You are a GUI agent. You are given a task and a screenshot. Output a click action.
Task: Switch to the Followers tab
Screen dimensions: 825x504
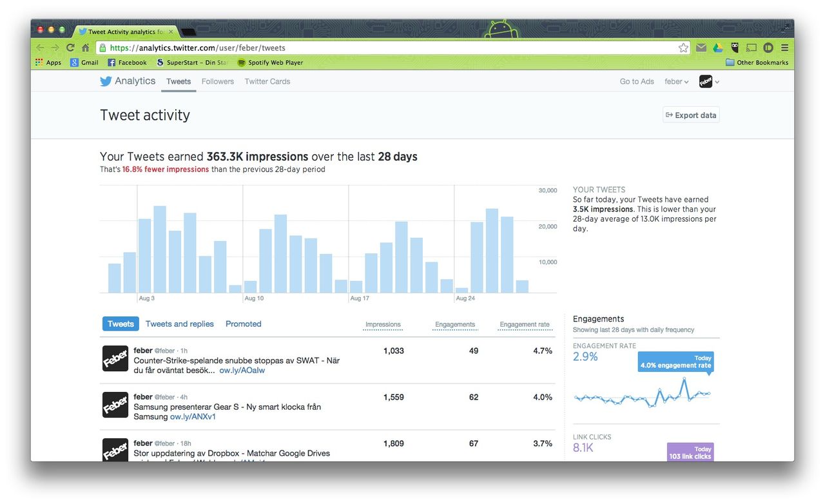[x=217, y=82]
